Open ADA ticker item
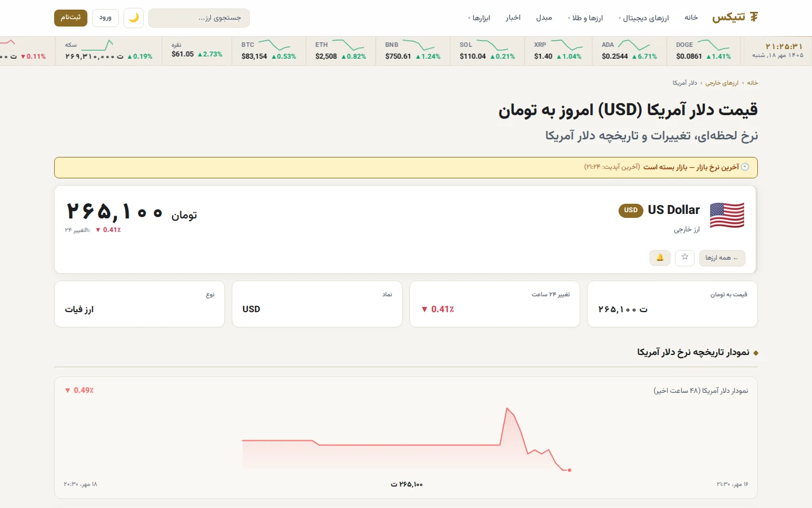This screenshot has height=508, width=812. [629, 51]
